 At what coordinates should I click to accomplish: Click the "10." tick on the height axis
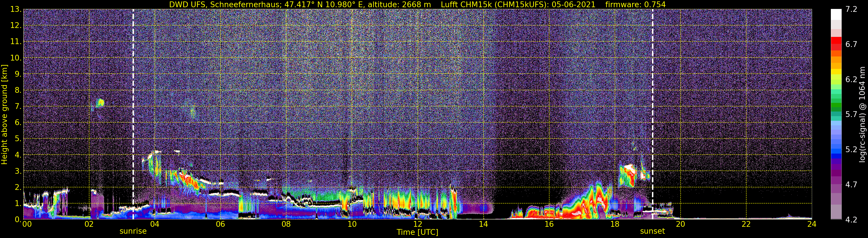[16, 58]
